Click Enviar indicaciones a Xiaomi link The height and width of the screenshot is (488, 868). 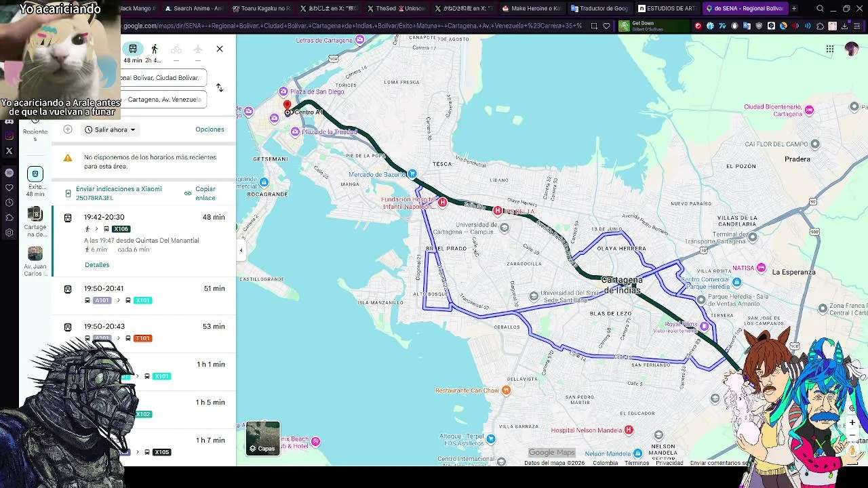pyautogui.click(x=119, y=193)
